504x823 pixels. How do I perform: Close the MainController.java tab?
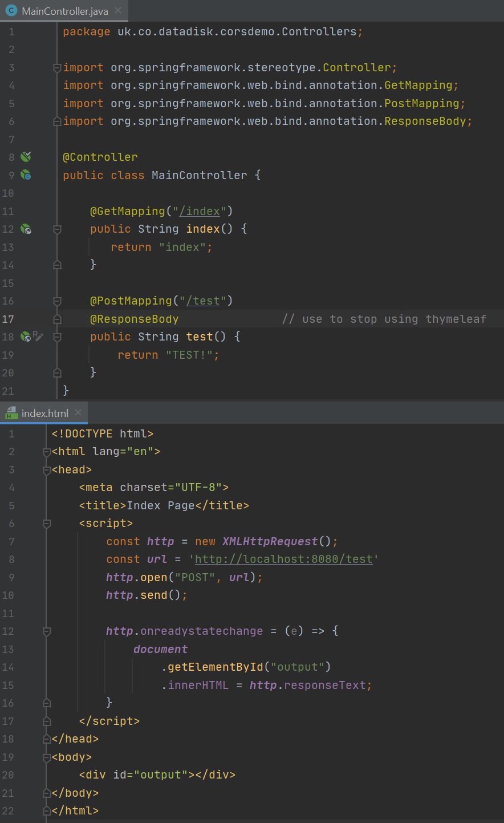pyautogui.click(x=117, y=11)
